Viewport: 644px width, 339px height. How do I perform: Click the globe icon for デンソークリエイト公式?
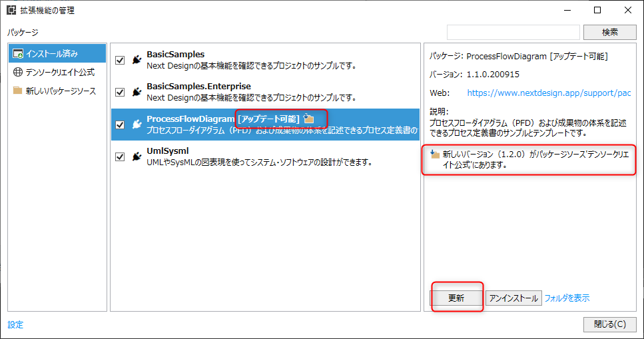[19, 72]
